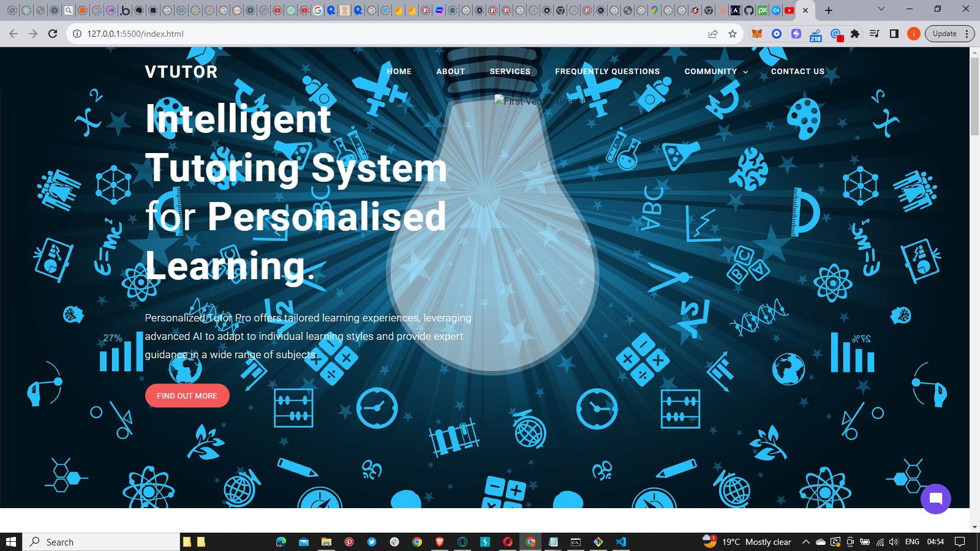Screen dimensions: 980x551
Task: Open the volume speaker tray icon
Action: click(x=894, y=542)
